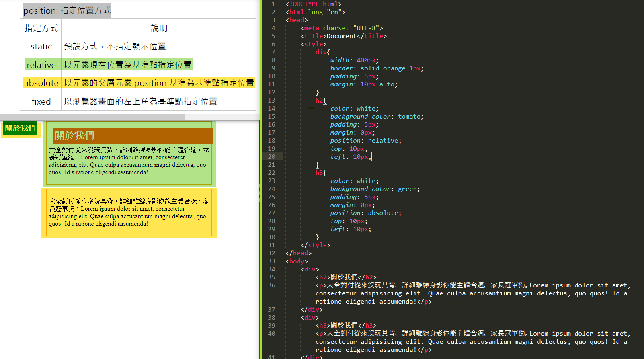Click the 說明 table header cell
The image size is (644, 359).
point(159,28)
